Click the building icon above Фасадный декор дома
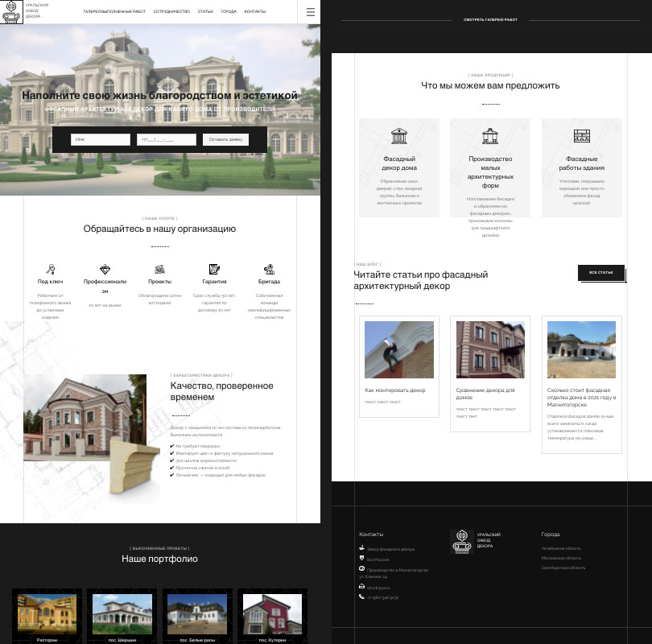652x644 pixels. (x=399, y=136)
